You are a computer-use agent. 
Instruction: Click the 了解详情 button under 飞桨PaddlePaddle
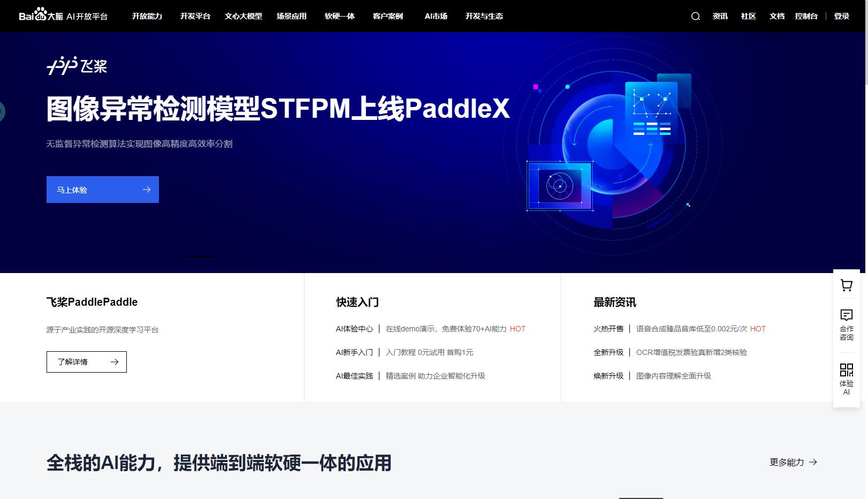[x=86, y=362]
